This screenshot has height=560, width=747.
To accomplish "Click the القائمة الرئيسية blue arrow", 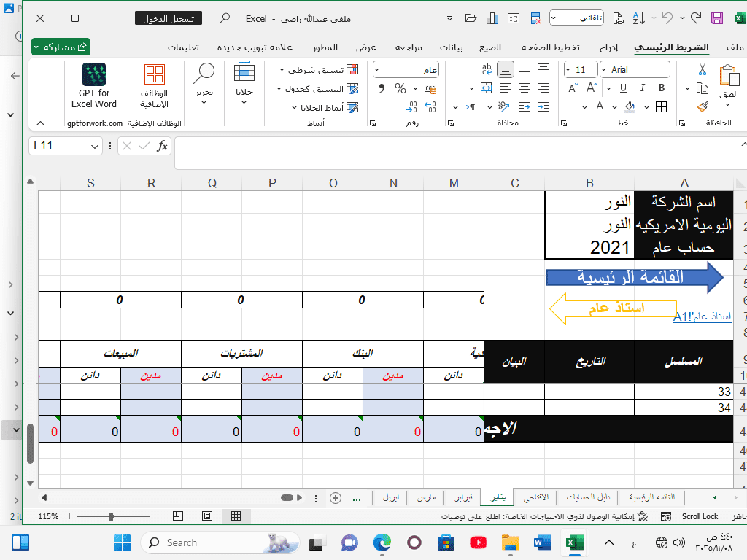I will pyautogui.click(x=635, y=276).
